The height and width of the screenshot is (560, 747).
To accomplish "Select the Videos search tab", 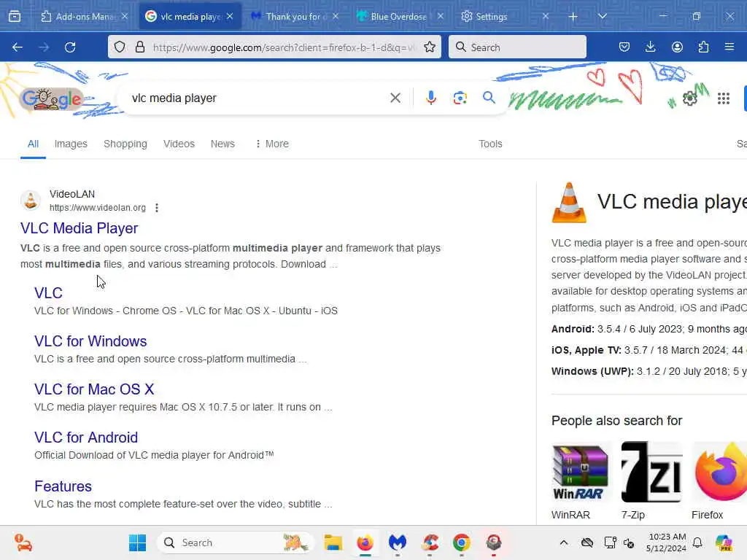I will pos(179,144).
